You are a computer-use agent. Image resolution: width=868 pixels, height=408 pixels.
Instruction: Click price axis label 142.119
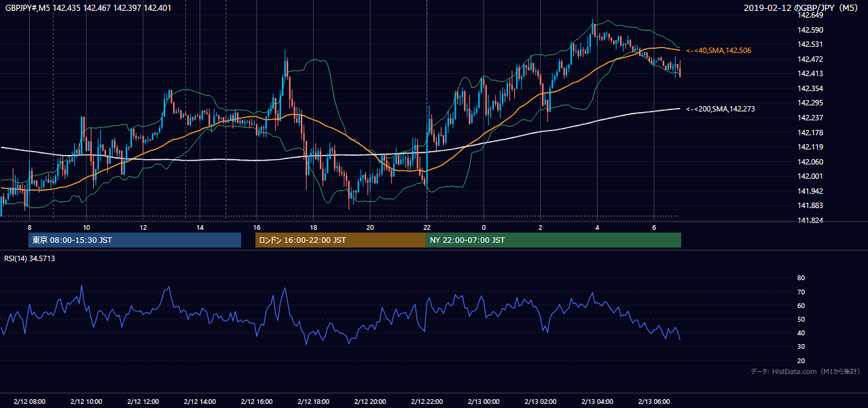(810, 147)
